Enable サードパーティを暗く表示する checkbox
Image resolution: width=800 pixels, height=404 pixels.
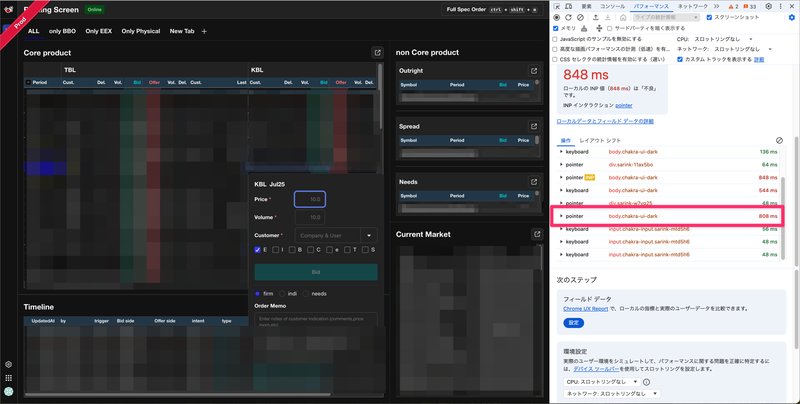pyautogui.click(x=609, y=29)
